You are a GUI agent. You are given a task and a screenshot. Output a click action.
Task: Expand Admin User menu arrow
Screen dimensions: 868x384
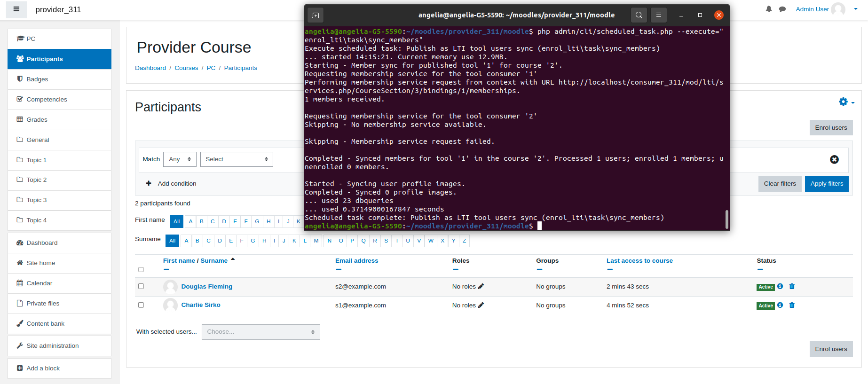click(x=855, y=9)
